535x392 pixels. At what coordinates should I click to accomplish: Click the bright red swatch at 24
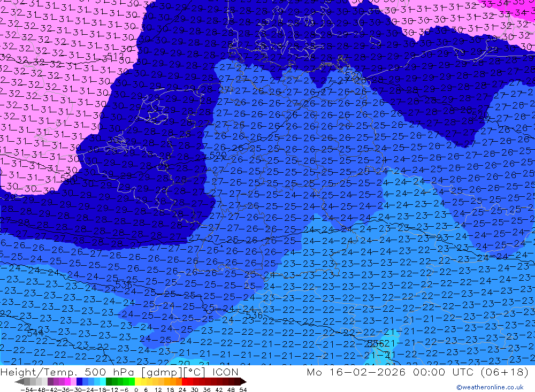point(185,381)
